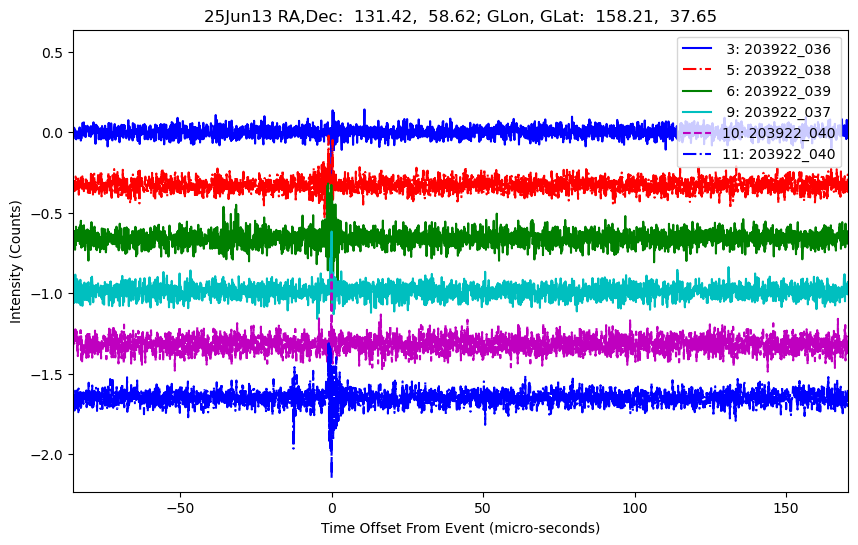Click the solid blue line swatch in legend
Viewport: 858px width, 545px height.
click(x=697, y=49)
